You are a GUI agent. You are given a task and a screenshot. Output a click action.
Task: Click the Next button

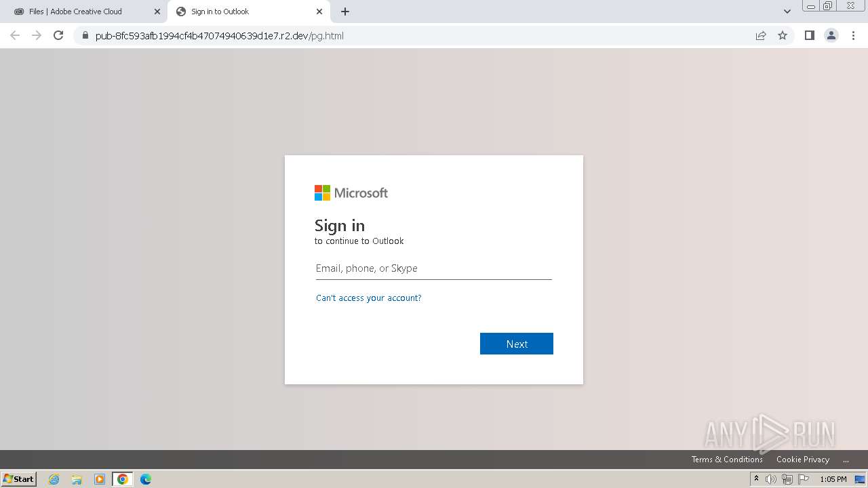pos(517,344)
